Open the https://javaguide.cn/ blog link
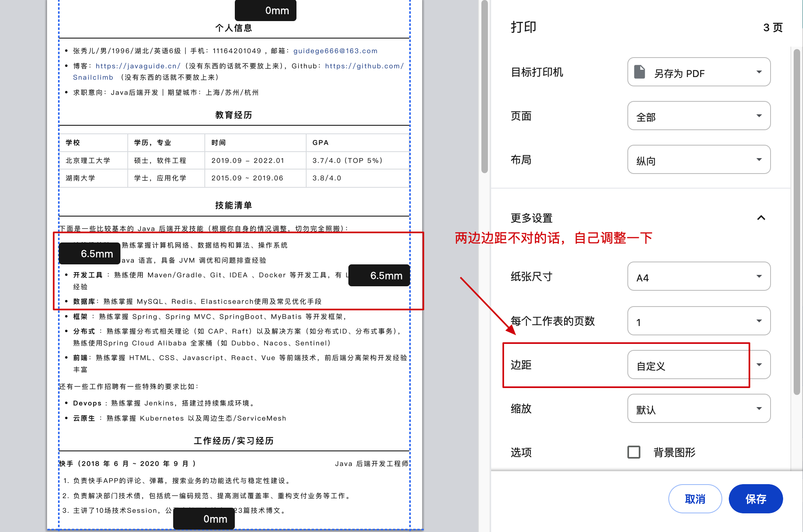The width and height of the screenshot is (803, 532). (138, 66)
